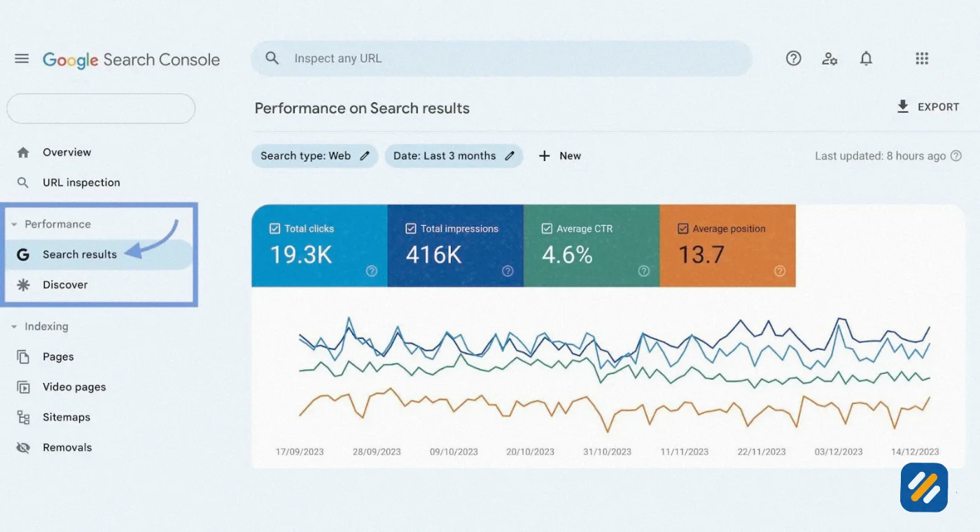Open help icon on Total impressions card
980x532 pixels.
tap(507, 272)
